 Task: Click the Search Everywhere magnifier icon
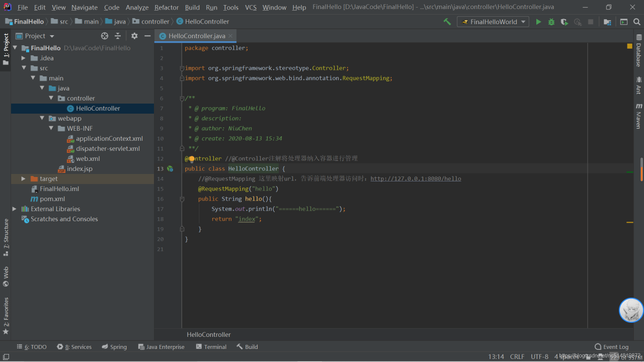coord(637,22)
